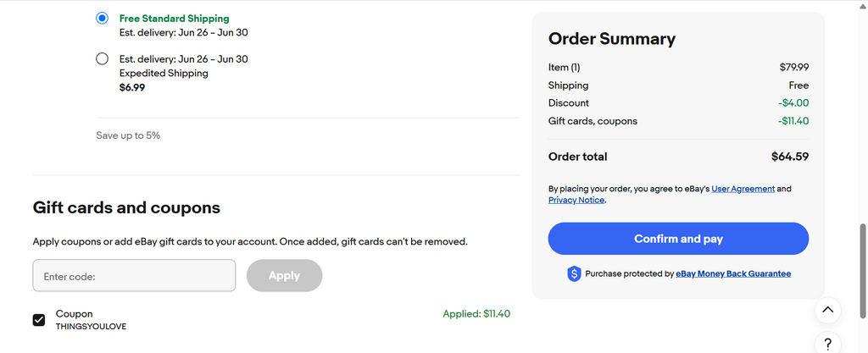Focus the Enter code input field

point(134,276)
